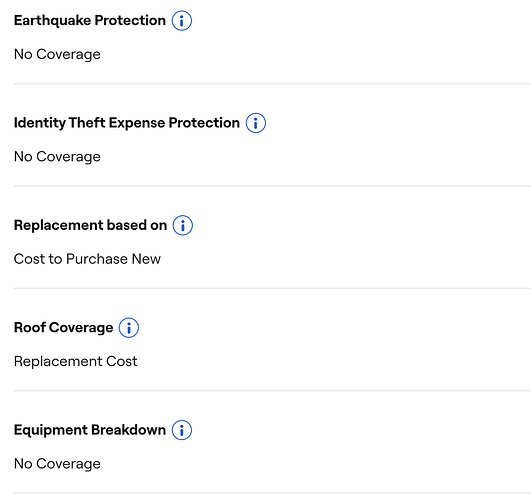Select the Earthquake Protection heading
Image resolution: width=531 pixels, height=500 pixels.
(90, 21)
